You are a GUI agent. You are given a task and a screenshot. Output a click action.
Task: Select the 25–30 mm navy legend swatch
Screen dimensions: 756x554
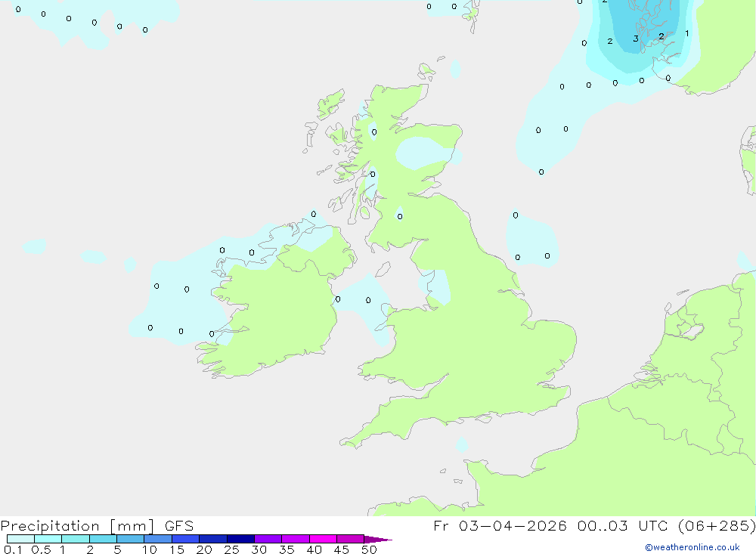coord(240,539)
